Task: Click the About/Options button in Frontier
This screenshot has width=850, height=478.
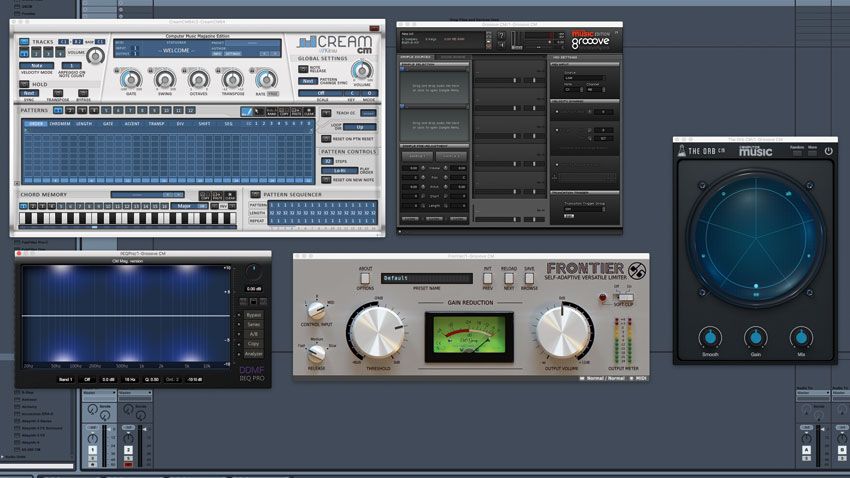Action: click(x=365, y=278)
